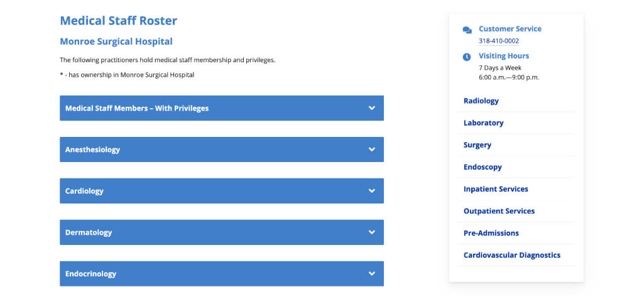Expand the Dermatology section label

[x=89, y=232]
